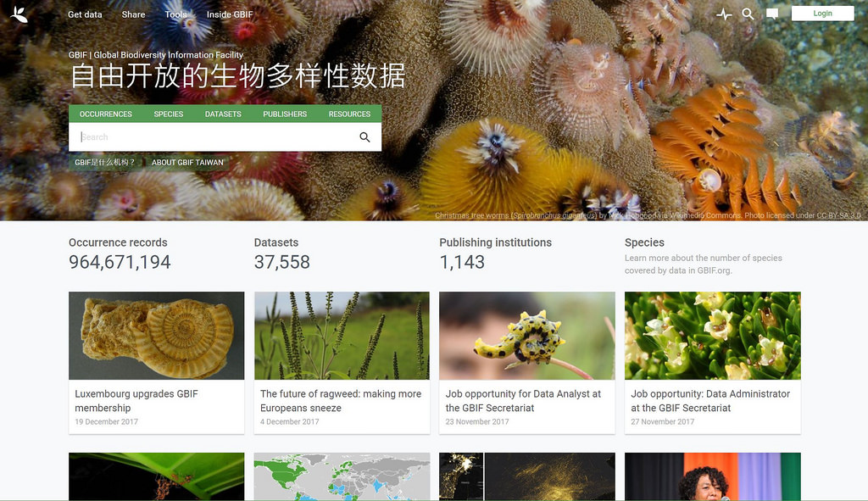Select the Occurrences search tab
This screenshot has height=501, width=868.
pyautogui.click(x=106, y=114)
